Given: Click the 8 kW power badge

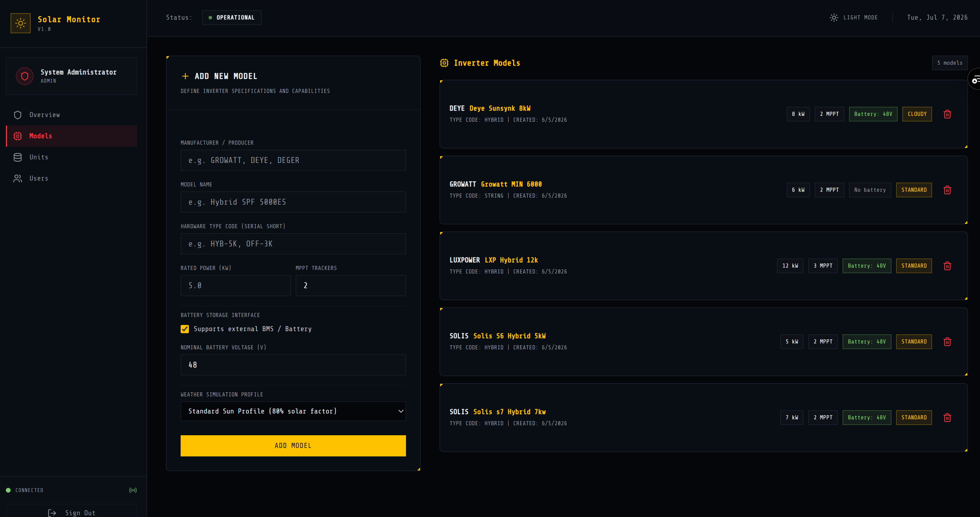Looking at the screenshot, I should click(x=798, y=114).
